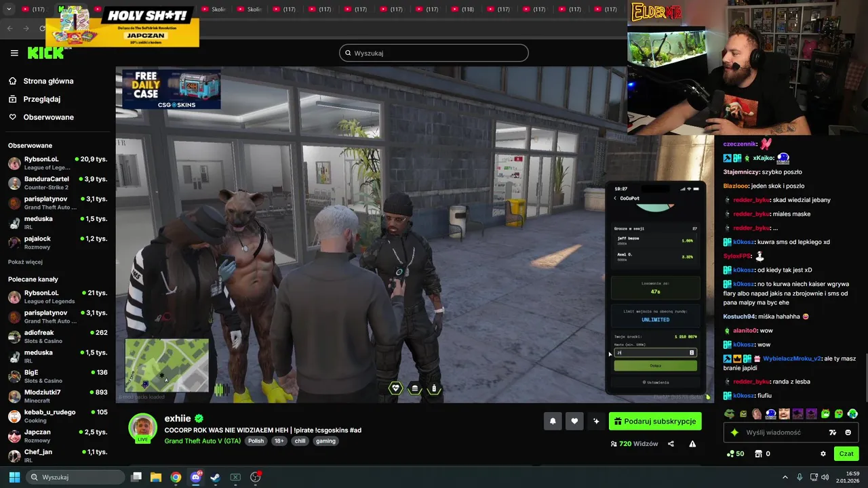Click the Windows taskbar search box
Image resolution: width=868 pixels, height=488 pixels.
pos(76,477)
